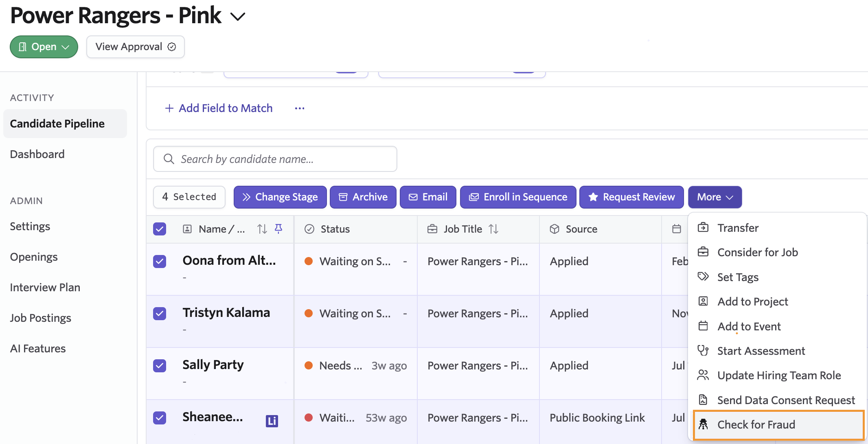Image resolution: width=868 pixels, height=444 pixels.
Task: Select Update Hiring Team Role option
Action: click(x=778, y=375)
